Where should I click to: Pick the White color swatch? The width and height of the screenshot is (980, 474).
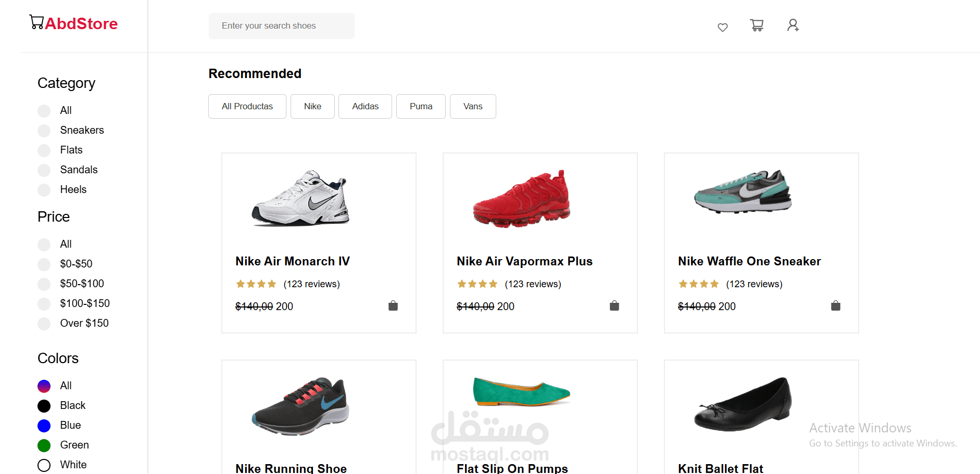(x=44, y=465)
